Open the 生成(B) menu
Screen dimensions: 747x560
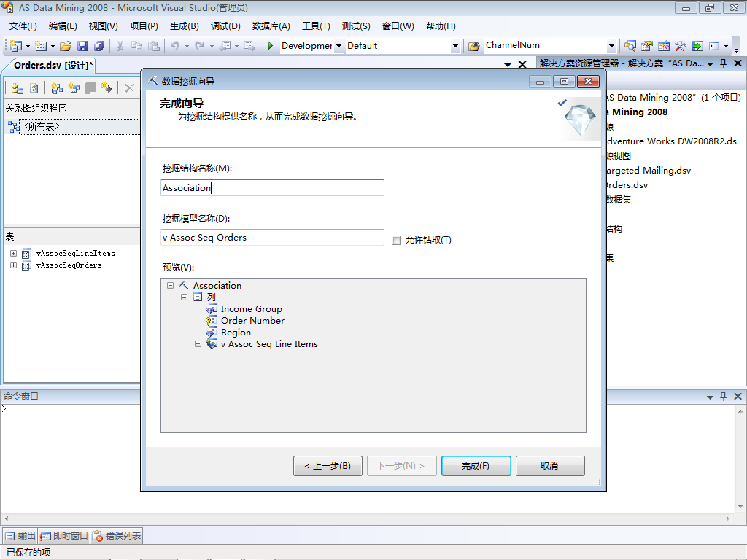click(185, 26)
